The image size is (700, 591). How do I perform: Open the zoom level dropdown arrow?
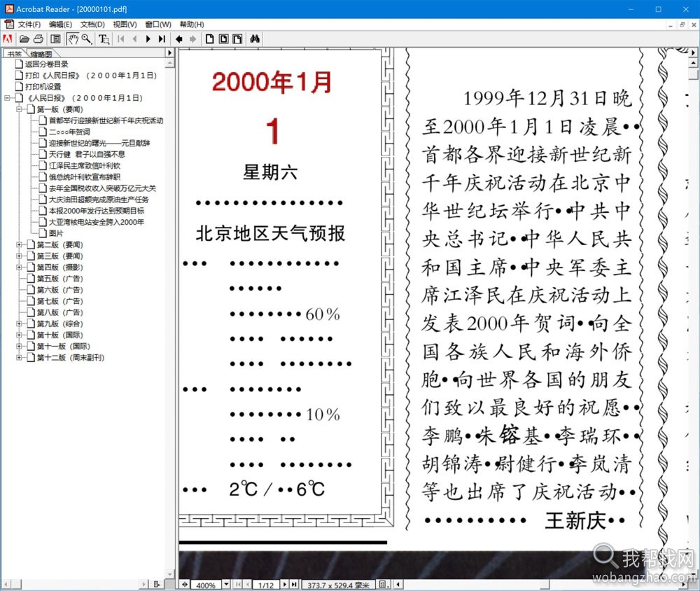pos(226,584)
